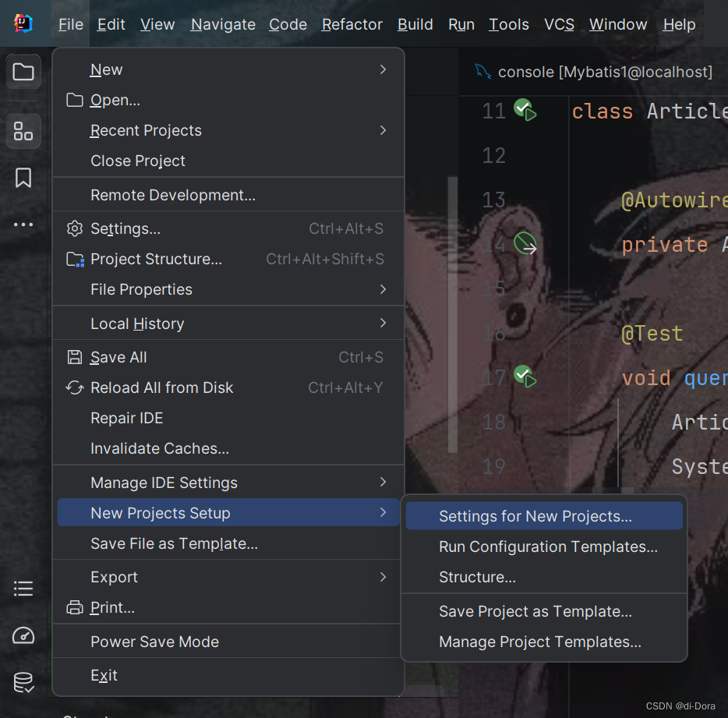Click the vertical scrollbar beside the menu
The width and height of the screenshot is (728, 718).
(x=453, y=314)
